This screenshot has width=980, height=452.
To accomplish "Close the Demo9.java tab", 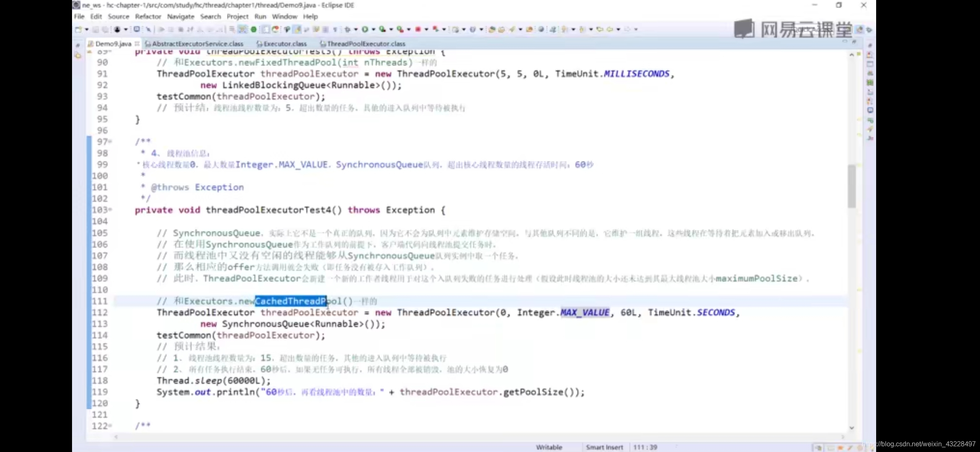I will click(x=137, y=44).
